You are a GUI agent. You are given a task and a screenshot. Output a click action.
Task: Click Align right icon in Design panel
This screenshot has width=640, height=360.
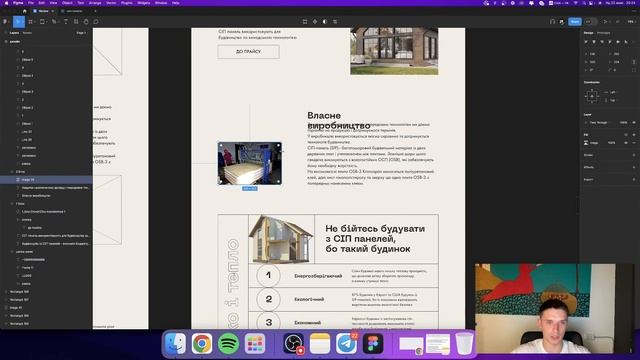pos(602,42)
